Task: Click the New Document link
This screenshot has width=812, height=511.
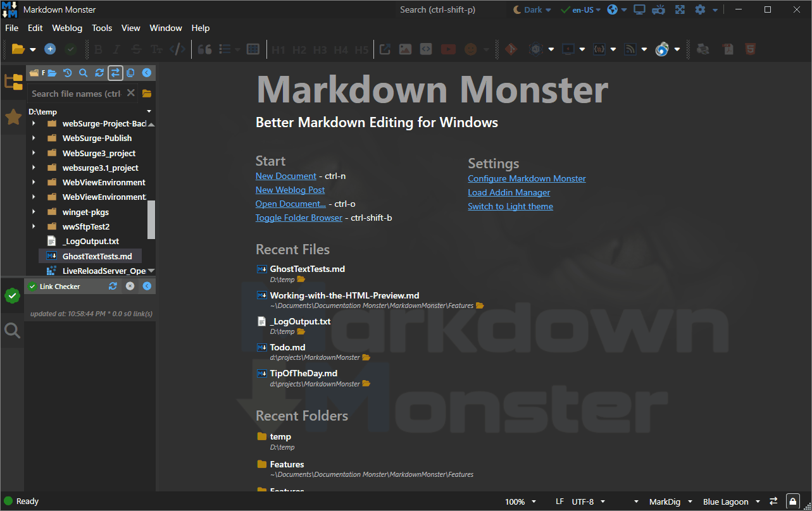Action: [x=286, y=176]
